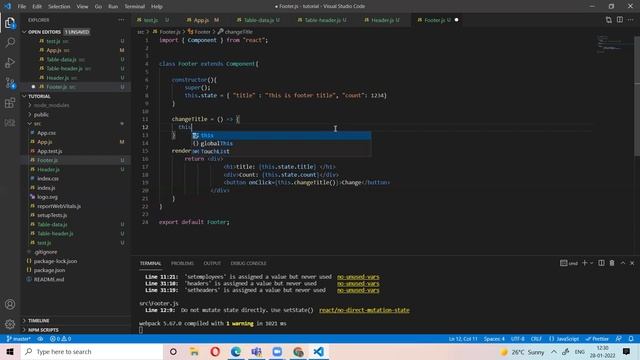The image size is (640, 360).
Task: Open the File menu
Action: pos(22,6)
